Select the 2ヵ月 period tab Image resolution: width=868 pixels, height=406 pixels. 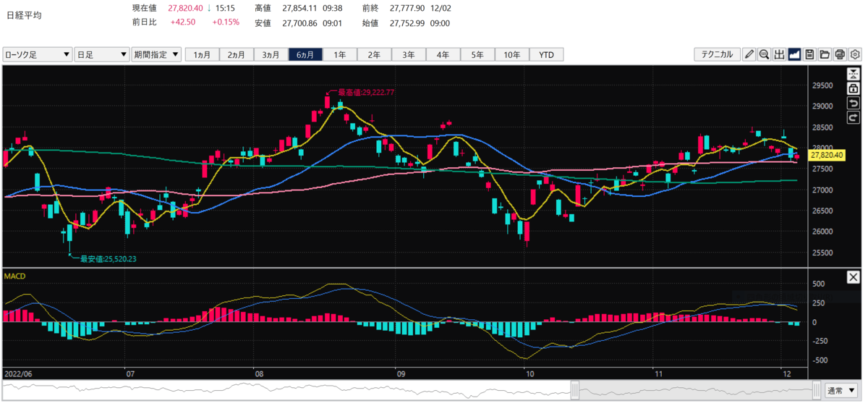click(237, 55)
